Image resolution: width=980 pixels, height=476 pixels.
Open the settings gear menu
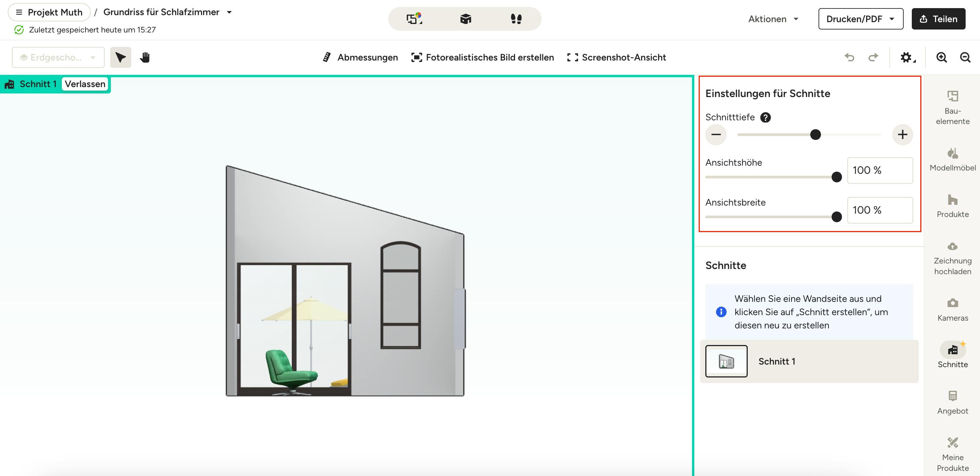pos(908,58)
